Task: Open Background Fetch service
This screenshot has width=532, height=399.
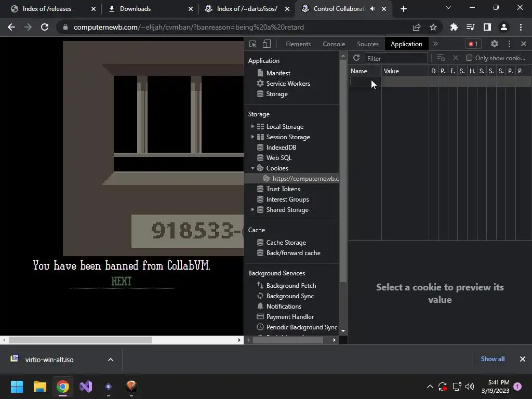Action: [291, 286]
